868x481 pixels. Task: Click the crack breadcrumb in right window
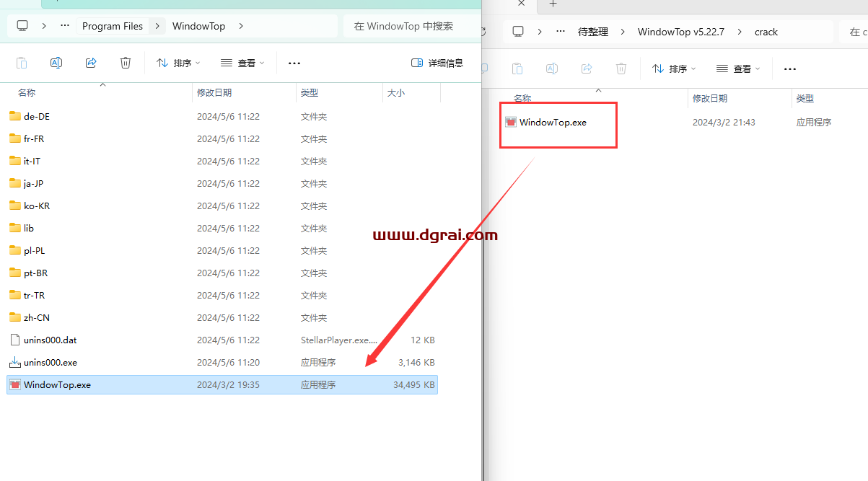click(x=766, y=32)
